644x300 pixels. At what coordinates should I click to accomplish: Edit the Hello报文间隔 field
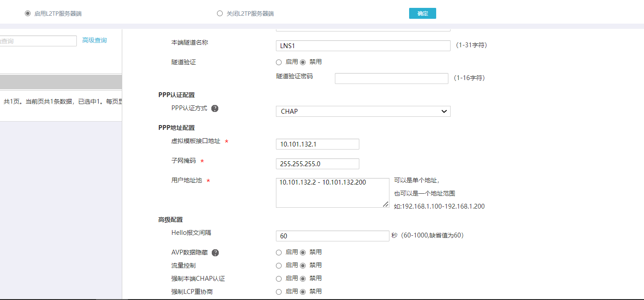point(333,236)
